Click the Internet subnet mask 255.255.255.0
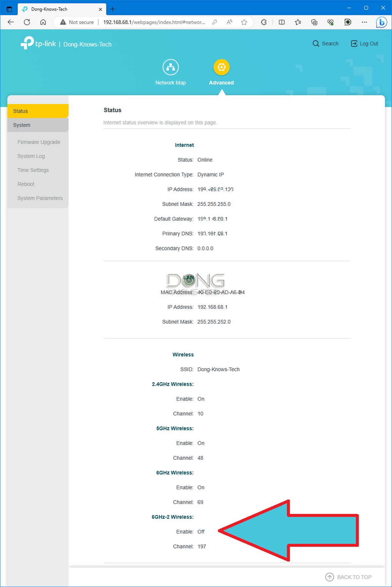 click(x=214, y=204)
